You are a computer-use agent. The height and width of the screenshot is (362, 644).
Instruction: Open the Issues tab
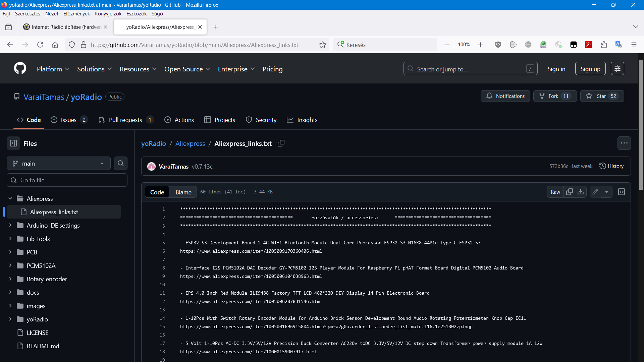(x=69, y=120)
